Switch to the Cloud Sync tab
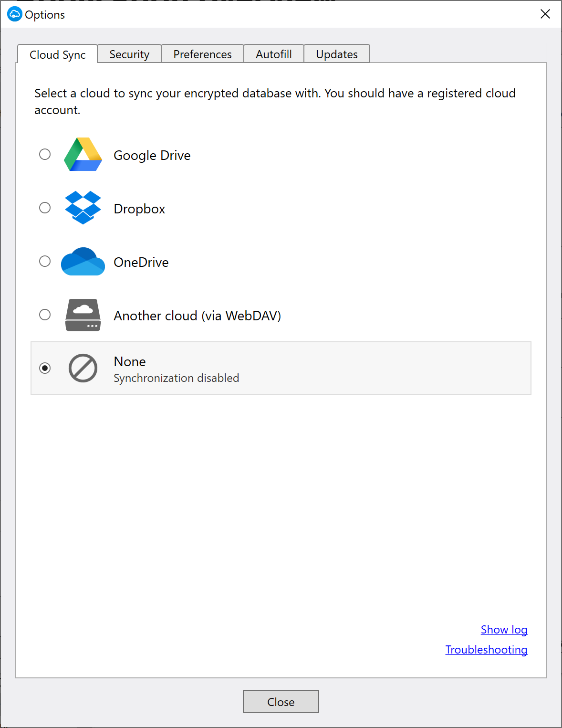The height and width of the screenshot is (728, 562). (58, 54)
